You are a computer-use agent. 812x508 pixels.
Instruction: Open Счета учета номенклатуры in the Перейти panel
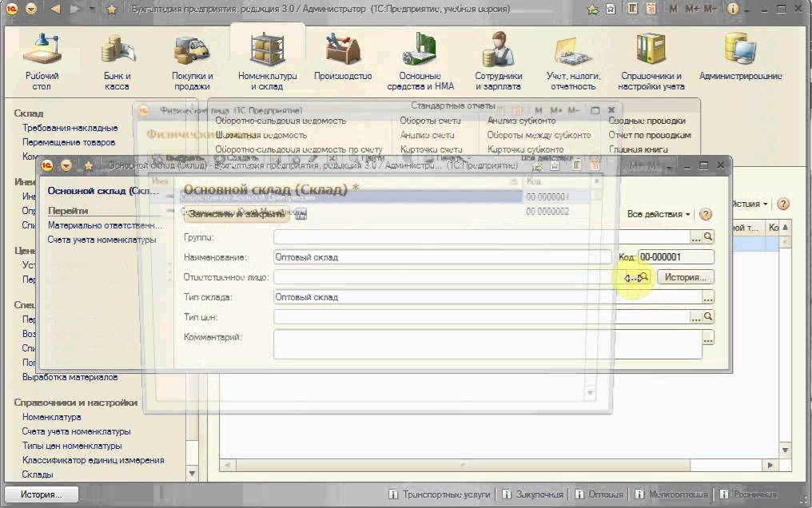[x=101, y=240]
